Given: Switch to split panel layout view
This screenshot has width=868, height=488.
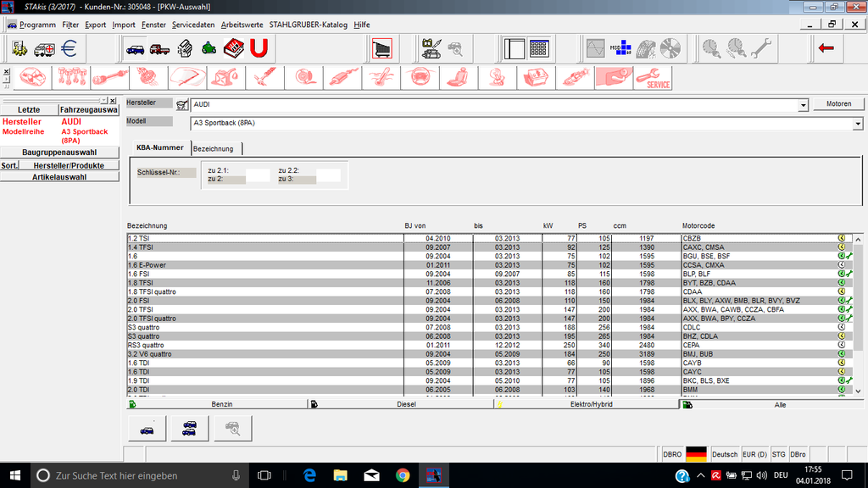Looking at the screenshot, I should 515,48.
